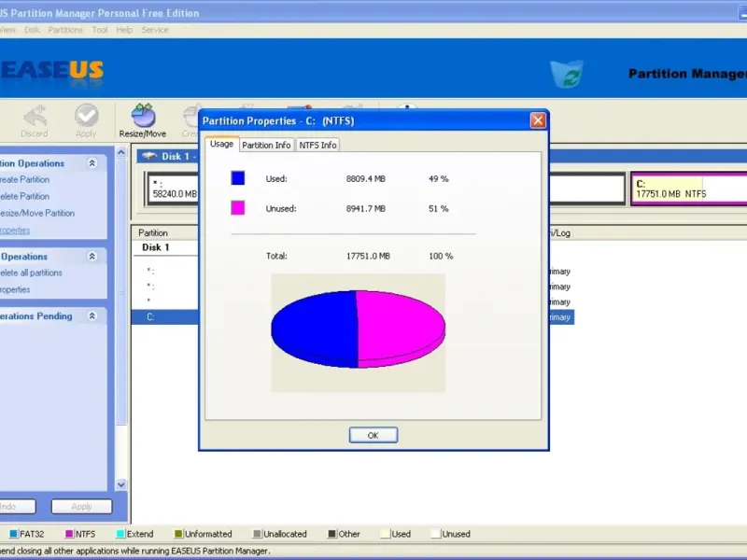Click the FAT32 legend color box

pos(13,534)
